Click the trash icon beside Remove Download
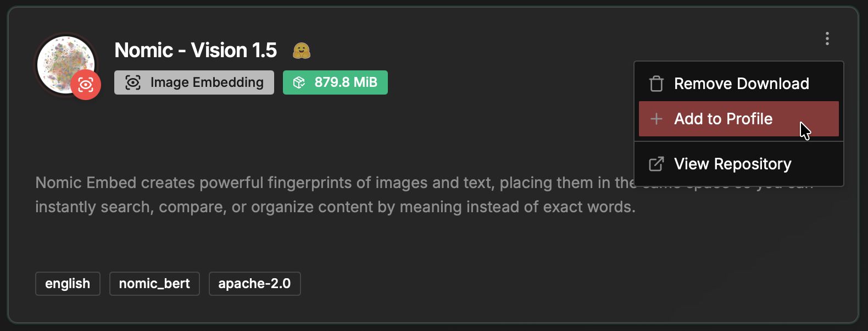The image size is (868, 331). click(x=656, y=83)
